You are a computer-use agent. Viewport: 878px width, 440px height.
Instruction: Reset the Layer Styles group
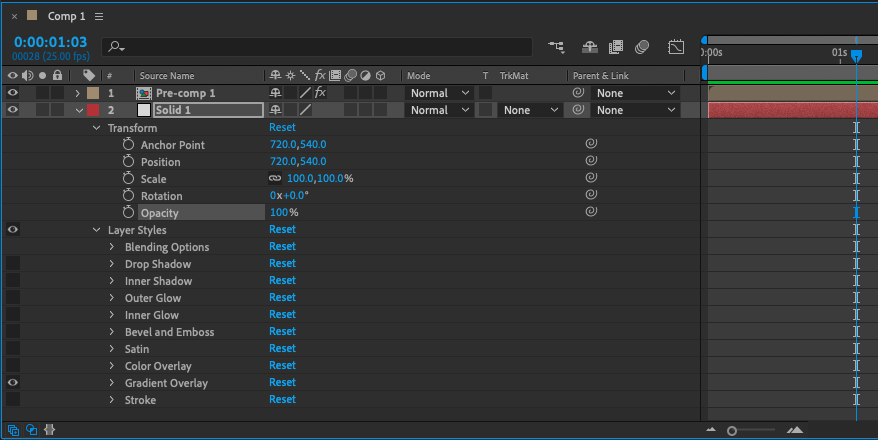pyautogui.click(x=282, y=230)
